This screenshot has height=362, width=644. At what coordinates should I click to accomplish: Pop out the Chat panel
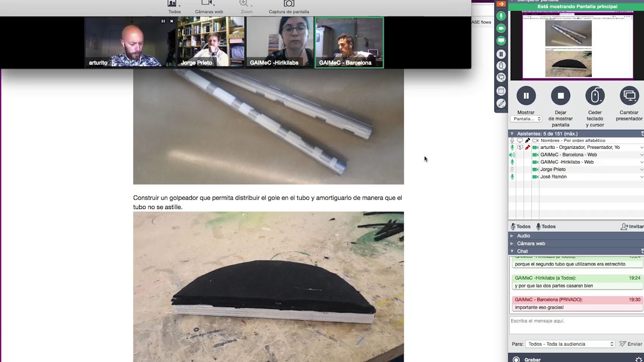[642, 251]
